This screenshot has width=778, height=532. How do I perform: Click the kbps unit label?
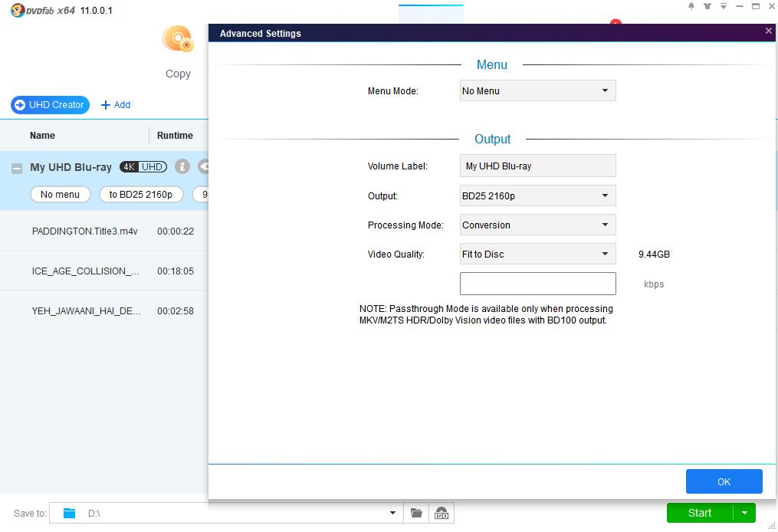(654, 284)
